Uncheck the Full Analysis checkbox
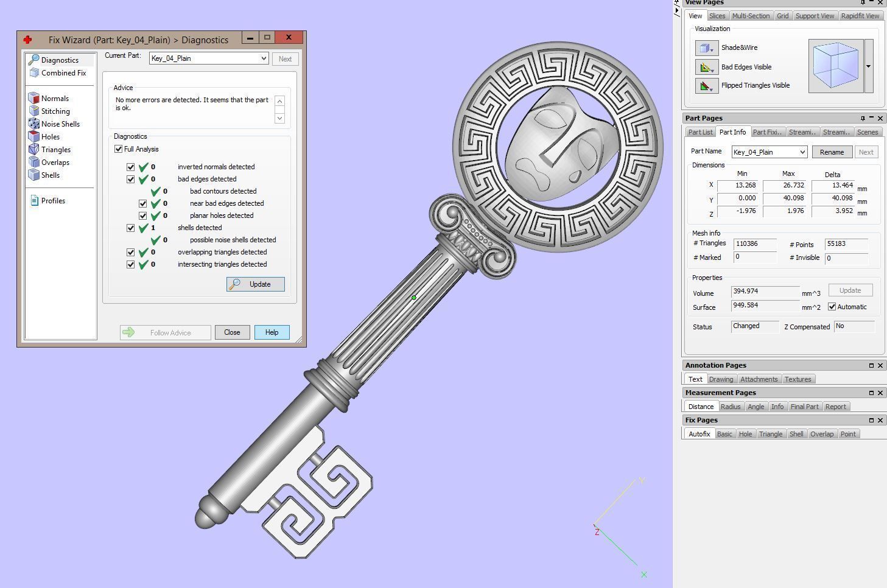Image resolution: width=887 pixels, height=588 pixels. click(x=119, y=149)
